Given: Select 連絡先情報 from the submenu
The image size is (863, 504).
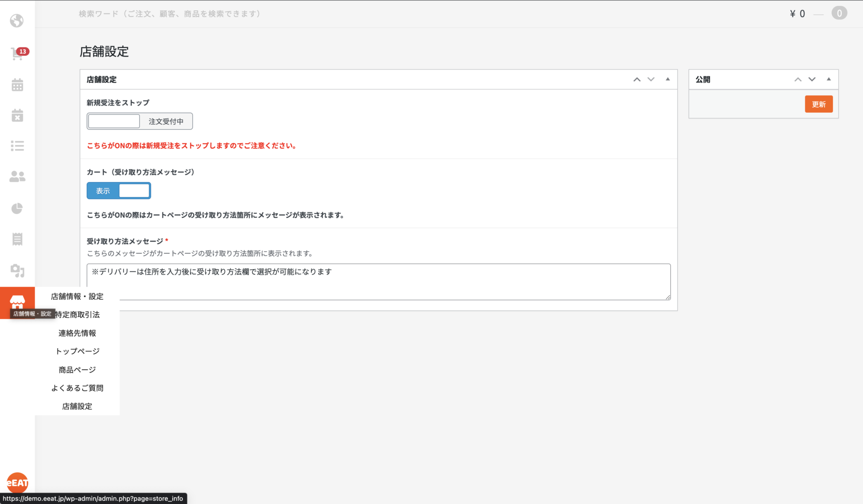Looking at the screenshot, I should [77, 333].
